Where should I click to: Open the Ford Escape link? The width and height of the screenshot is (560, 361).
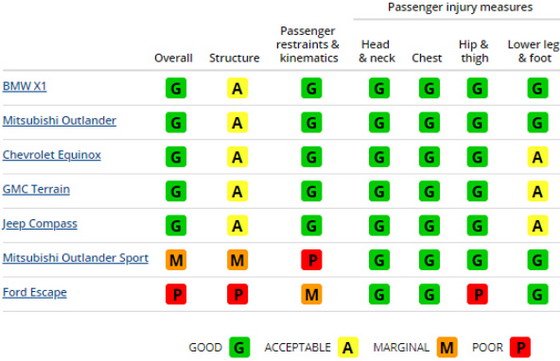tap(35, 292)
